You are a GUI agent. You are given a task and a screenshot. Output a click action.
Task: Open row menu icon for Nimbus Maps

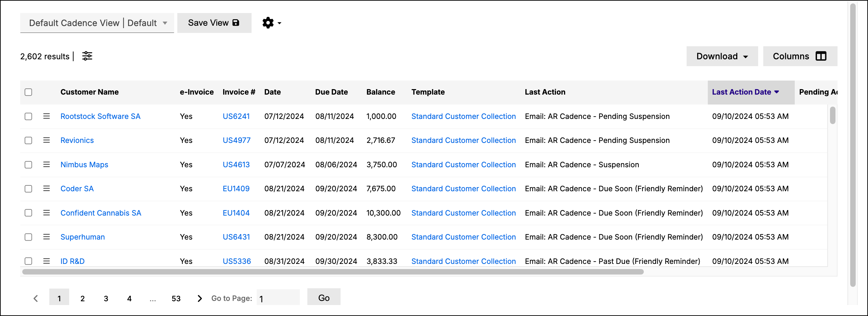tap(47, 165)
